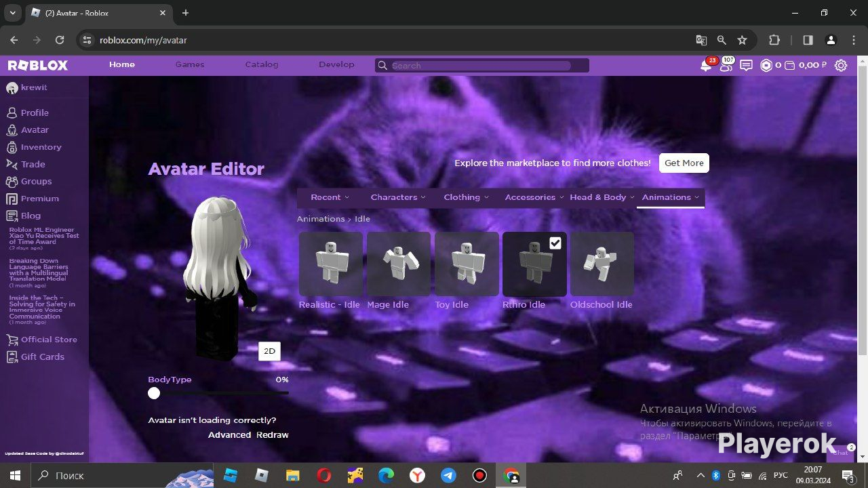Click the ROBLOX logo
The height and width of the screenshot is (488, 868).
tap(38, 65)
